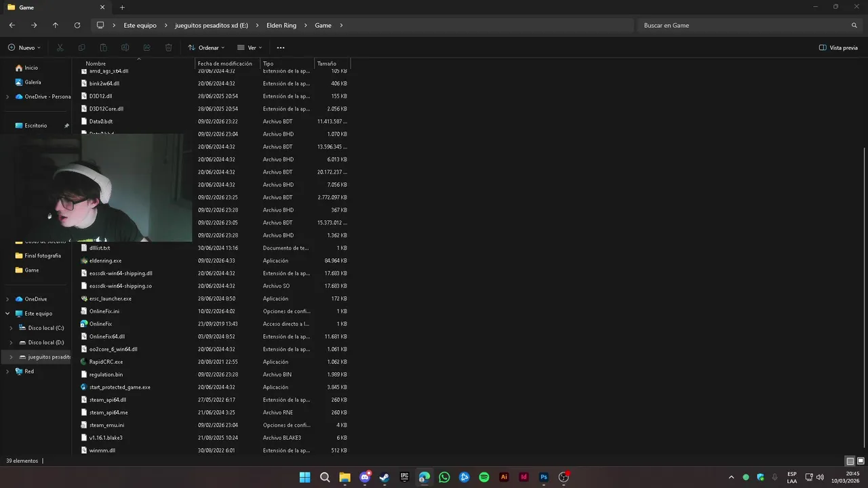The width and height of the screenshot is (868, 488).
Task: Show hidden system tray icons
Action: pos(731,477)
